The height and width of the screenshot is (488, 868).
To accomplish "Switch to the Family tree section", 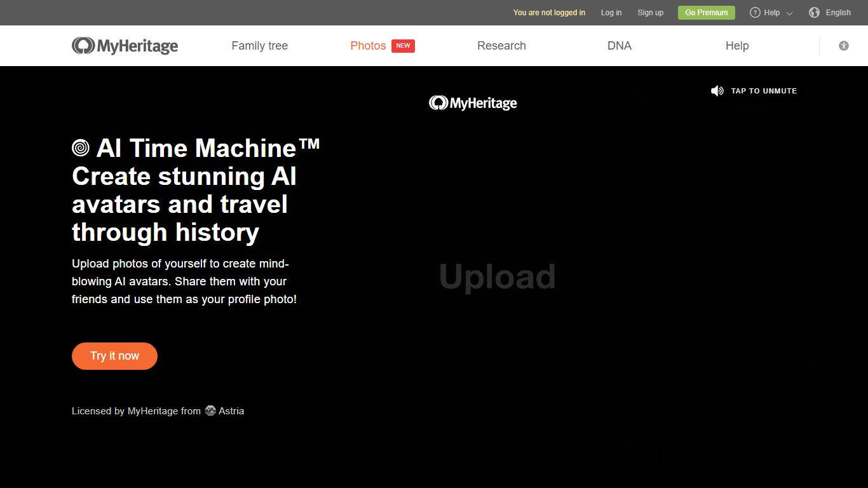I will pyautogui.click(x=259, y=45).
